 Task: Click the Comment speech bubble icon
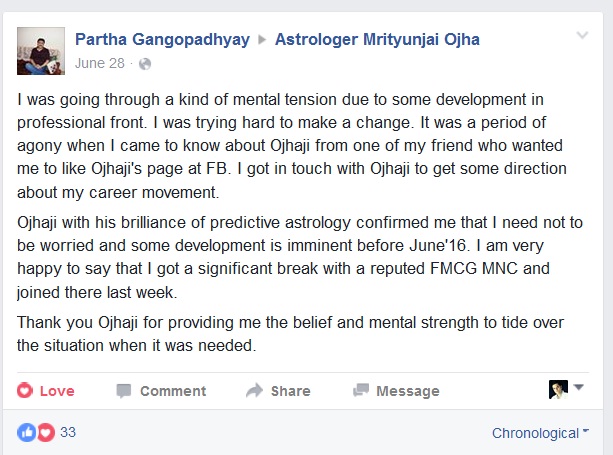click(124, 391)
